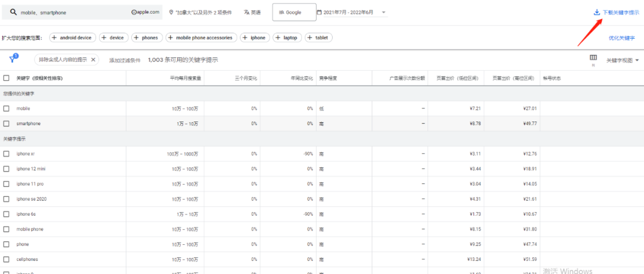
Task: Select all keywords header checkbox
Action: click(6, 78)
